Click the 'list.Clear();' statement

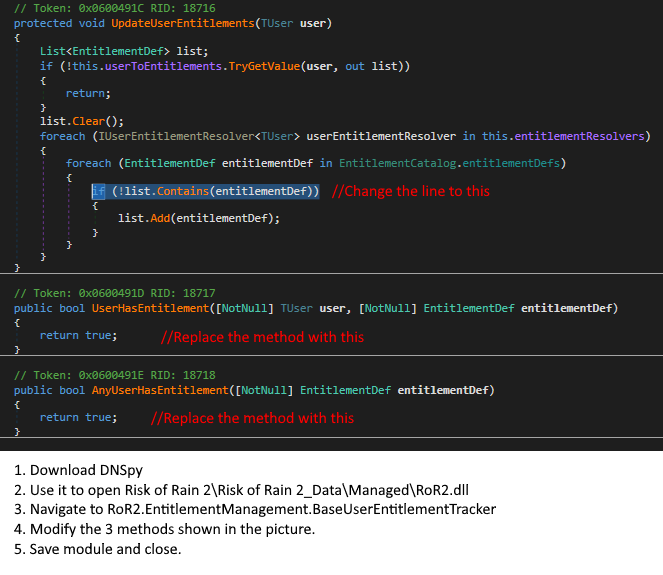[82, 121]
